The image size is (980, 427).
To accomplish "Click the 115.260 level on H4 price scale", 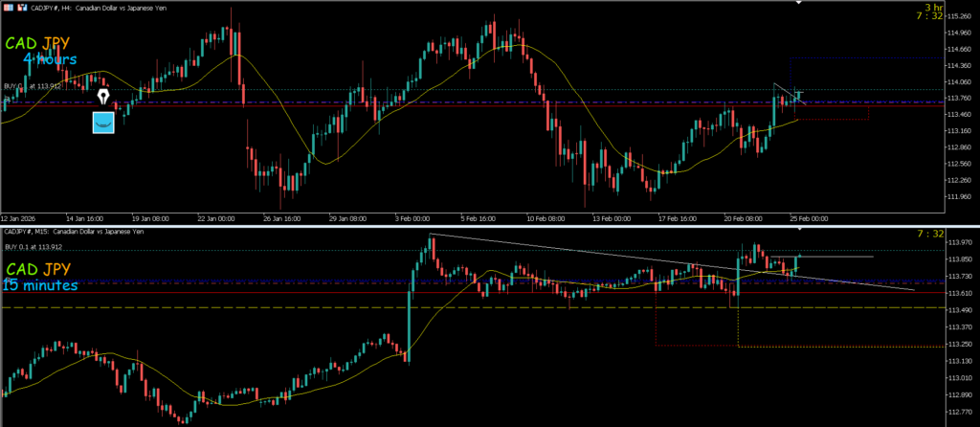I will (957, 15).
